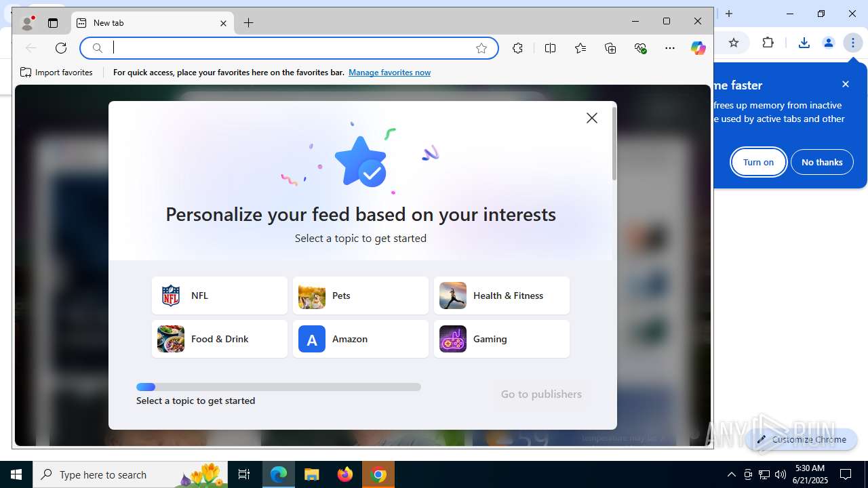Open a new tab in Chrome window
Screen dimensions: 868x488
(x=729, y=14)
